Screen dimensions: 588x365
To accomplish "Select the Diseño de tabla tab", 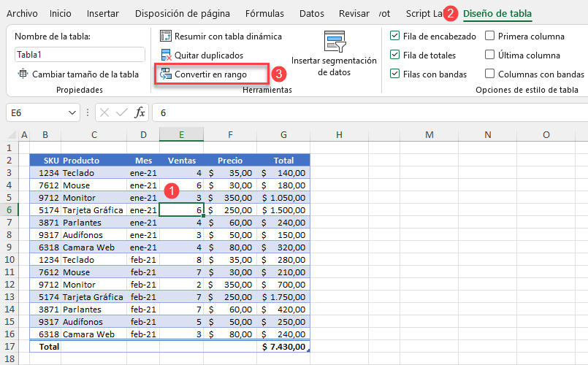I will [497, 13].
